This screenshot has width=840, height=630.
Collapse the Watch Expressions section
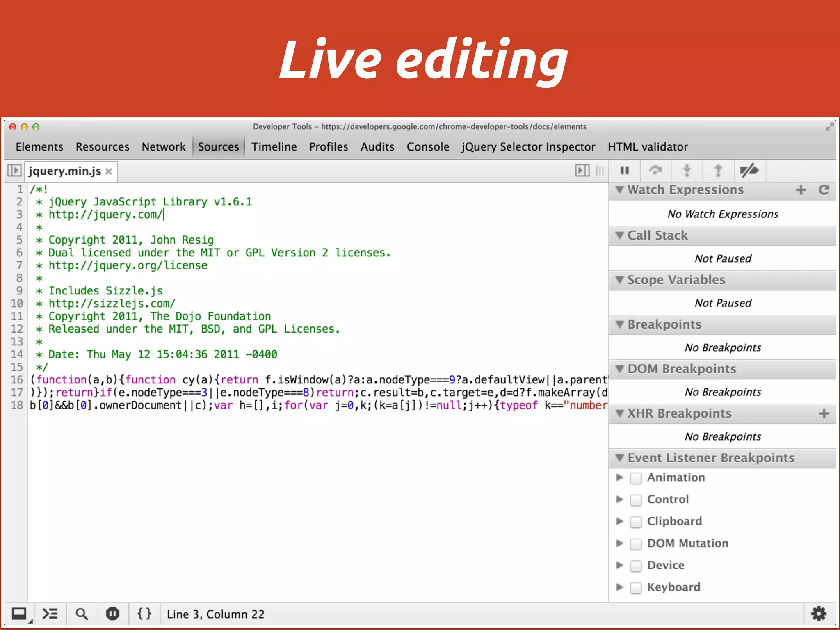pos(620,190)
